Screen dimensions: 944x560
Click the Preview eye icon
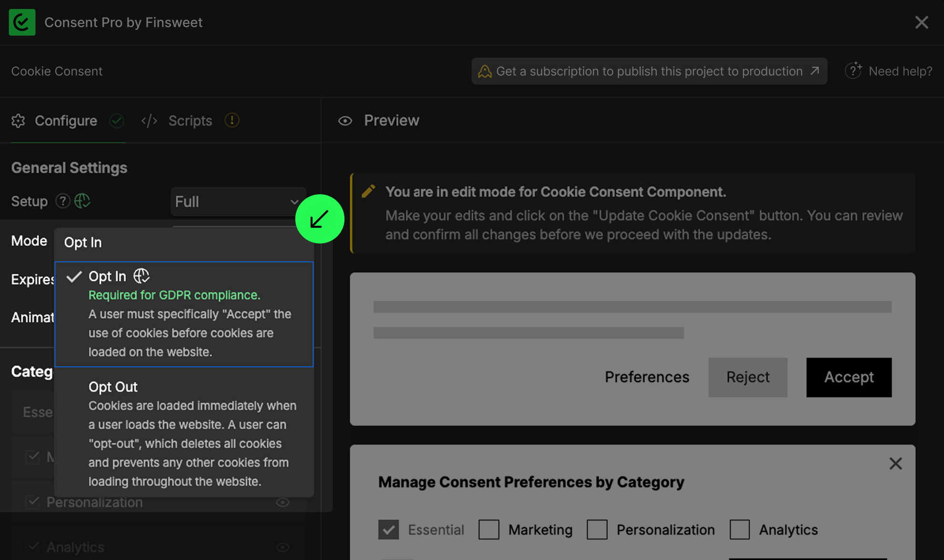[345, 121]
